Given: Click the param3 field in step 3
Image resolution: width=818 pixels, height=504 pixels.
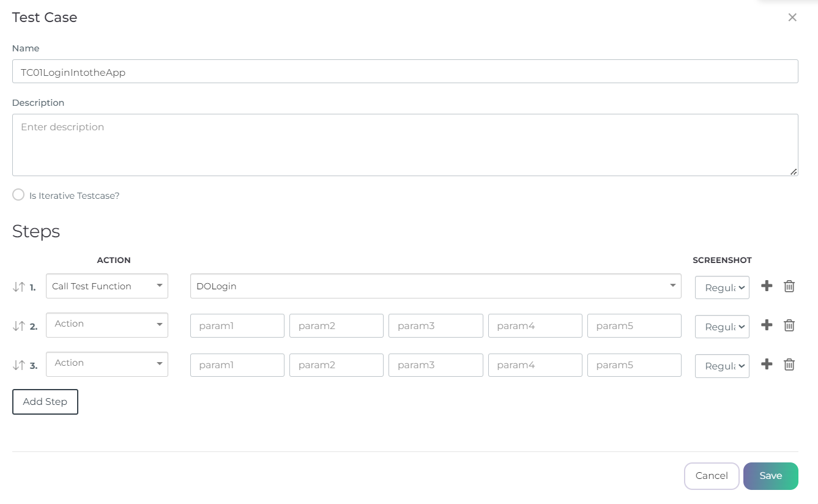Looking at the screenshot, I should coord(436,365).
